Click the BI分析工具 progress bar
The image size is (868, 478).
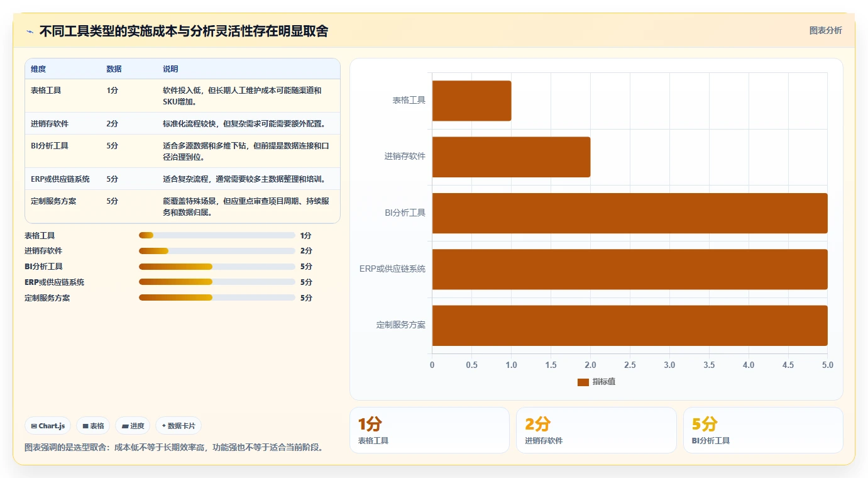(217, 267)
